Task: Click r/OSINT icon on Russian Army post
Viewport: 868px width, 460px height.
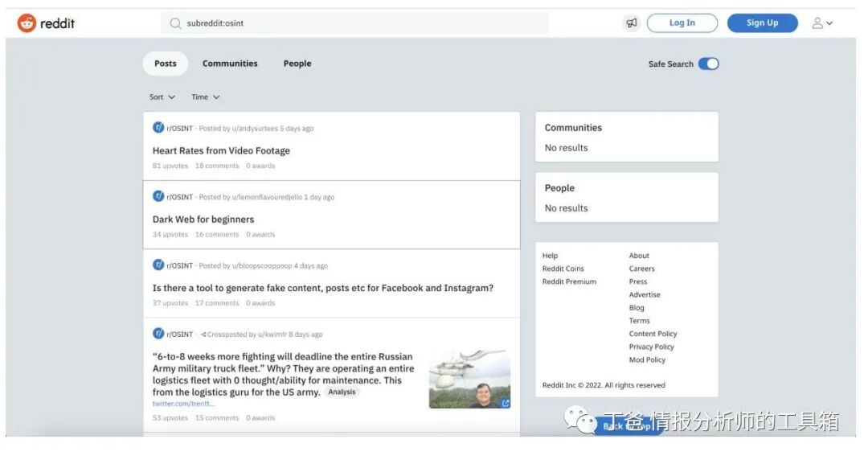Action: point(158,334)
